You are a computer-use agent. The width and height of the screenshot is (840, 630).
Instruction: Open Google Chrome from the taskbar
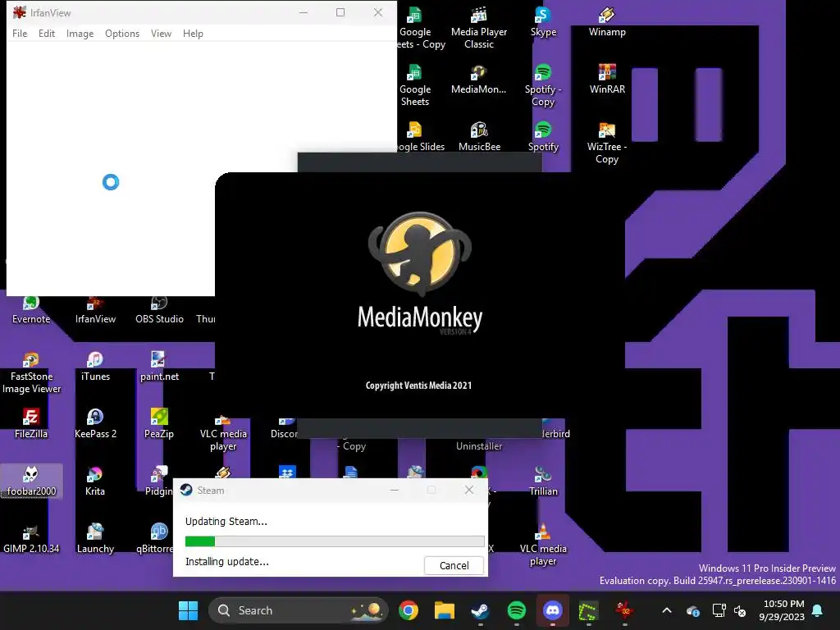[x=409, y=610]
